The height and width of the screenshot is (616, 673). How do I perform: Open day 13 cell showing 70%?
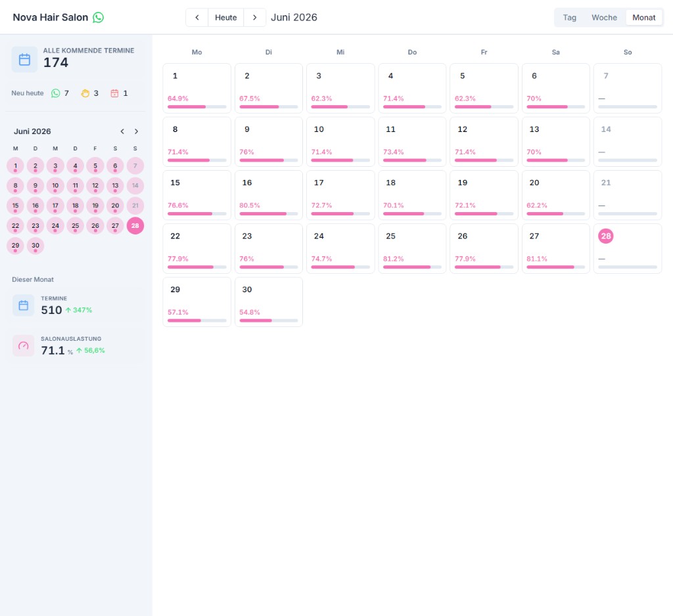[x=555, y=142]
